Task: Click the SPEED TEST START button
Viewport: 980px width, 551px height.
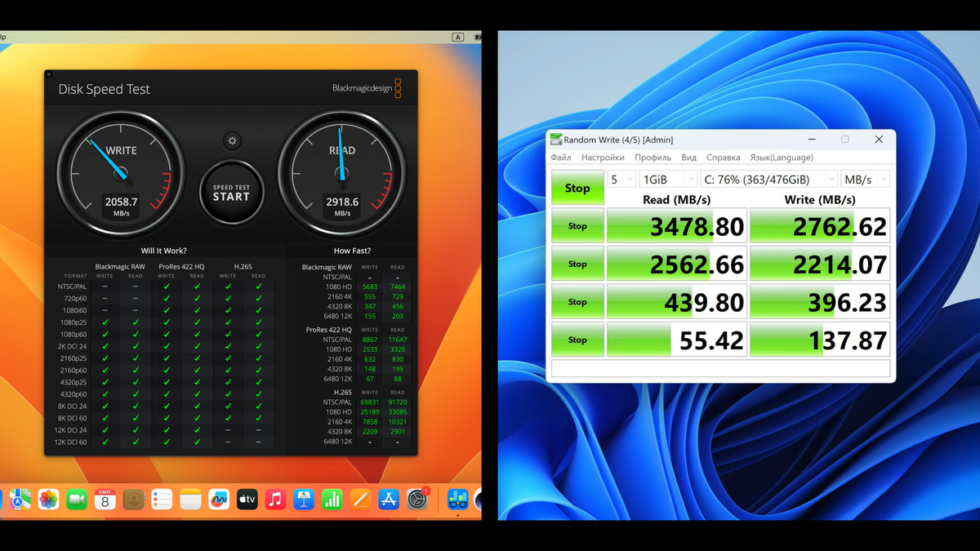Action: (x=232, y=193)
